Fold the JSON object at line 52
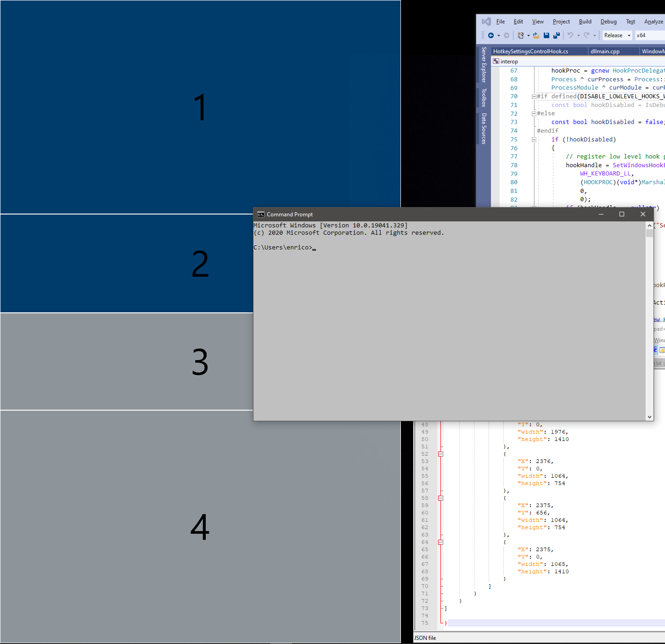 [440, 454]
